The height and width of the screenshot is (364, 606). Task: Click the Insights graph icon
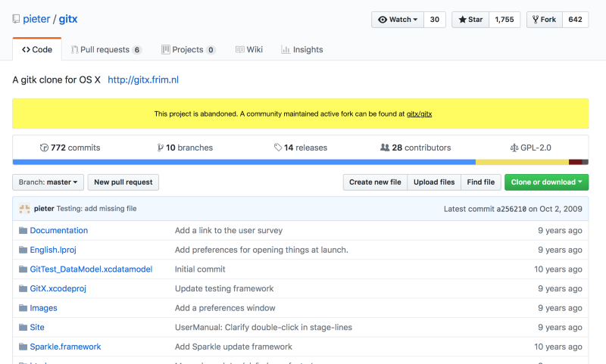point(286,49)
